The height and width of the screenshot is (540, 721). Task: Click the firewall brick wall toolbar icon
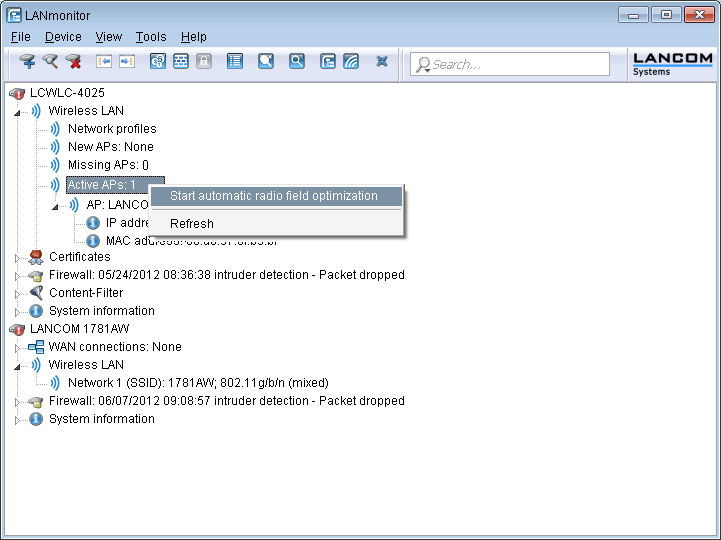[181, 62]
